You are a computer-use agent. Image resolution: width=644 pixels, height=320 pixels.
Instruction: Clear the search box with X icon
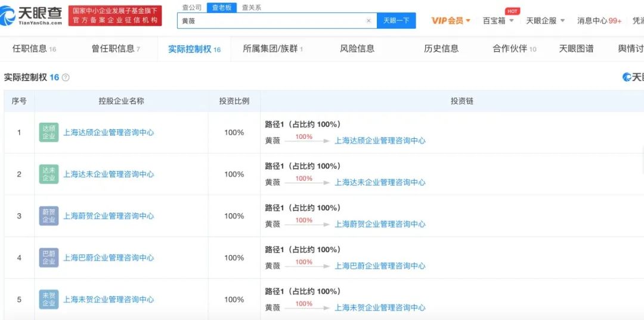tap(368, 21)
